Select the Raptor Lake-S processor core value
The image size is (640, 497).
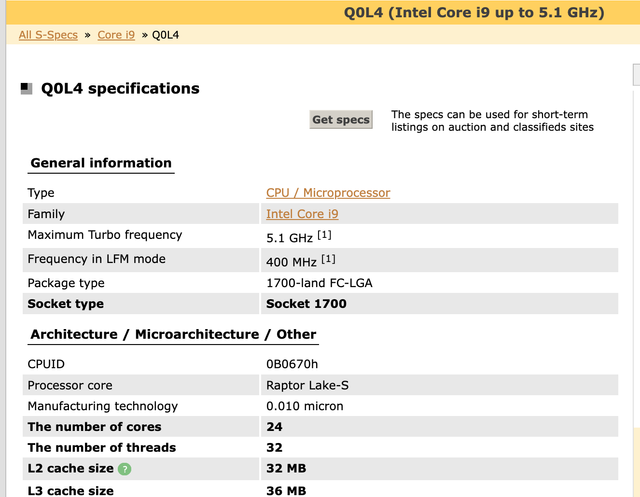coord(307,386)
